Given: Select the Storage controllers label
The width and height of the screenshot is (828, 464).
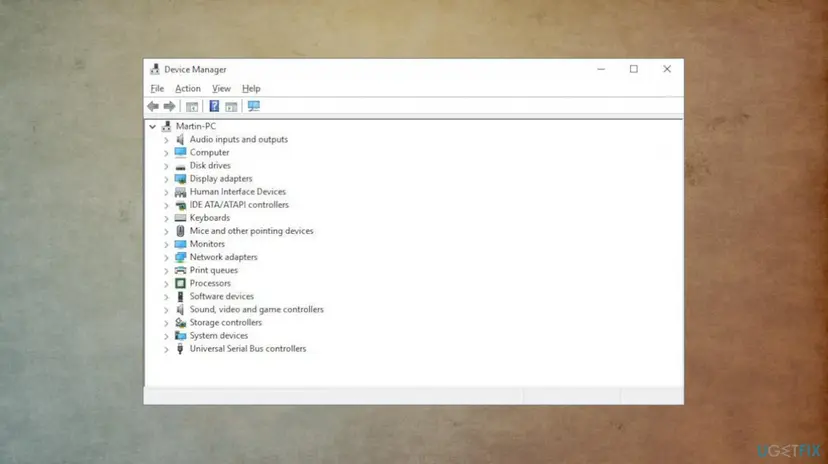Looking at the screenshot, I should coord(226,322).
